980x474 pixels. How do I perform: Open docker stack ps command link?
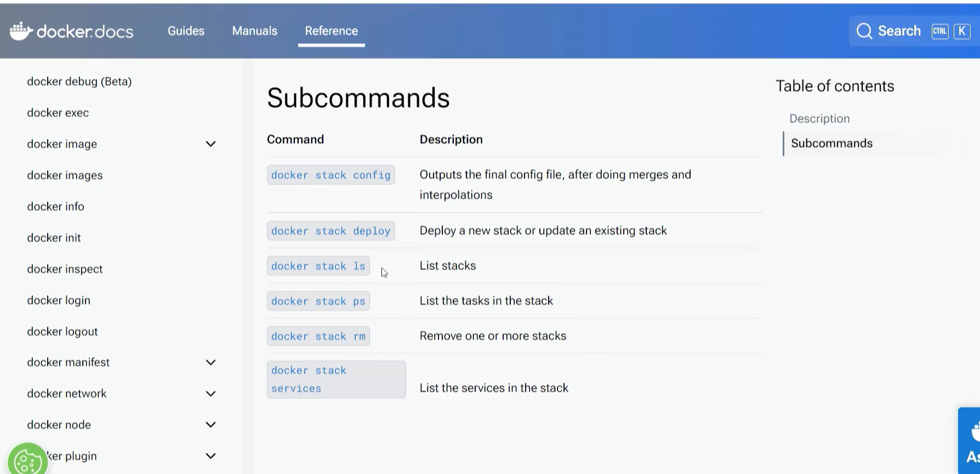pos(318,301)
